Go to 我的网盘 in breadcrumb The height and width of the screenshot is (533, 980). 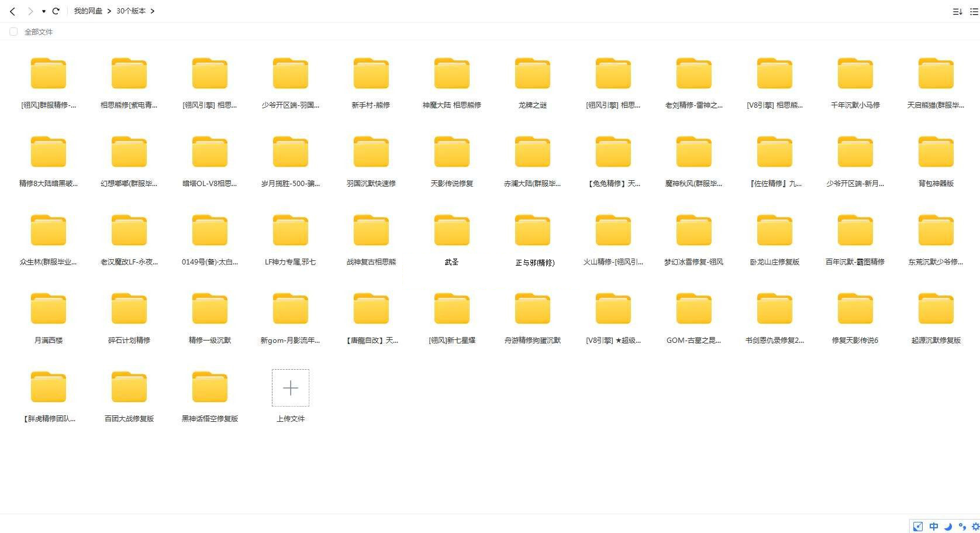[x=88, y=11]
